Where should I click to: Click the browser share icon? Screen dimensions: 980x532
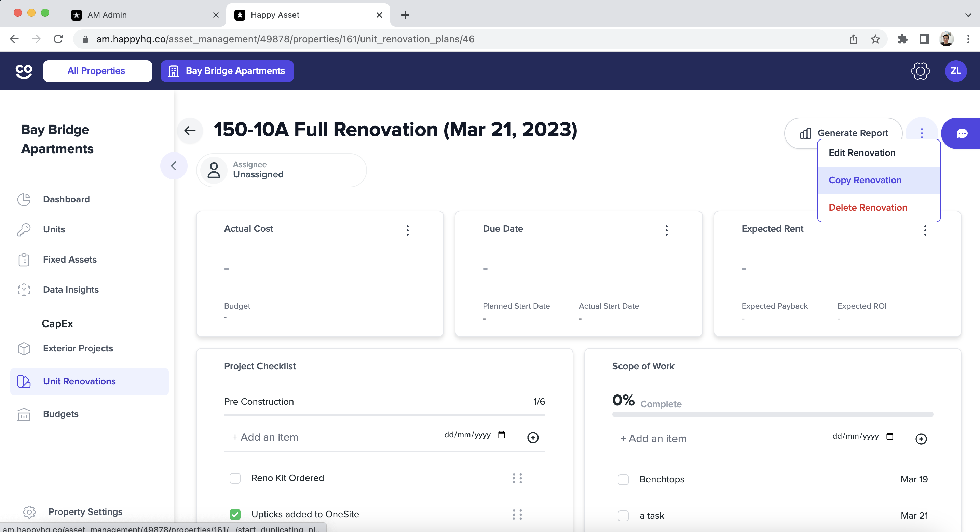click(x=853, y=39)
